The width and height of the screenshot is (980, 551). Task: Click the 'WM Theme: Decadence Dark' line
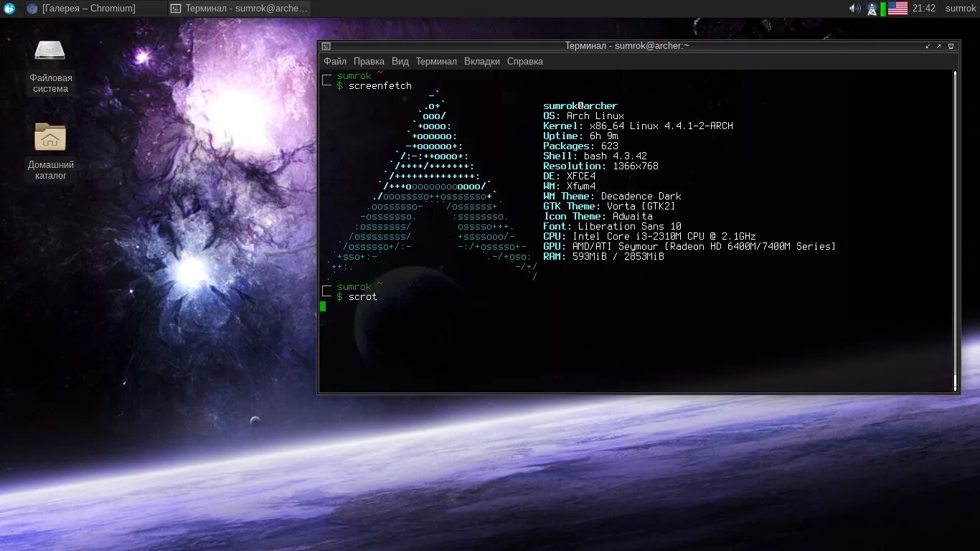click(612, 197)
